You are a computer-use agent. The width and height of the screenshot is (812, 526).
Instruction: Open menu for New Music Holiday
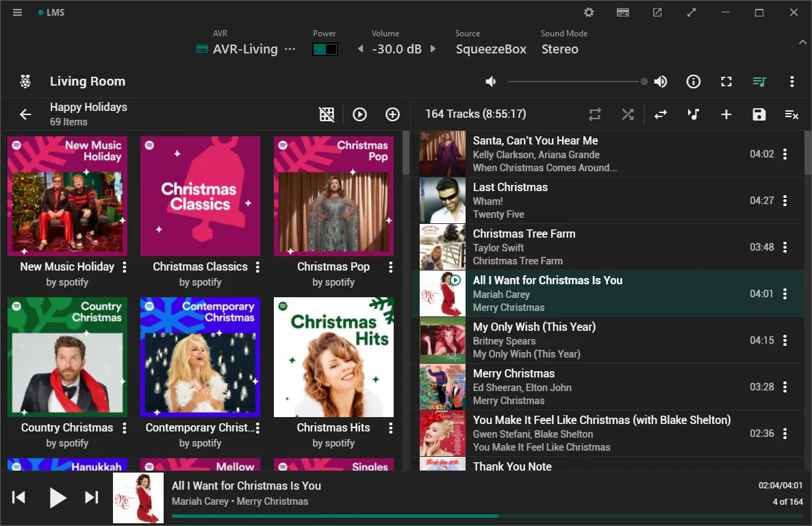[x=125, y=267]
